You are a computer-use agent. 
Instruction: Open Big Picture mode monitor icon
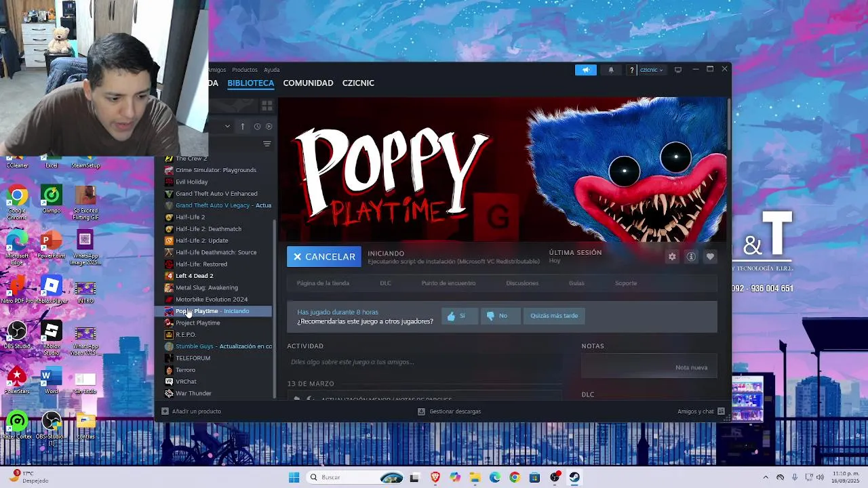click(x=677, y=70)
